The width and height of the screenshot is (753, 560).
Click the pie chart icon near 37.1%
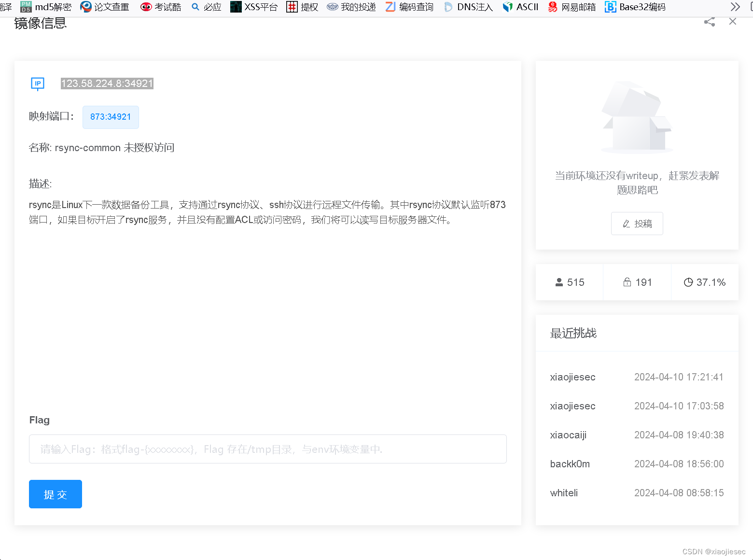[688, 282]
